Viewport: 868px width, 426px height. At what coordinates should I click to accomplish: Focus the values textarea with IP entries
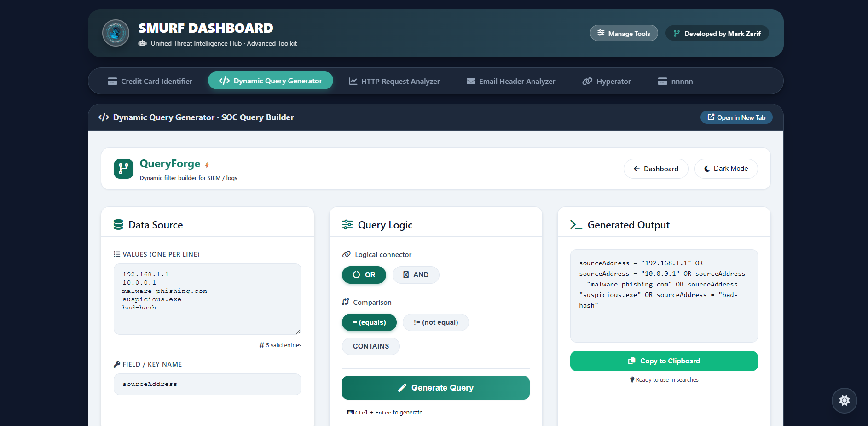tap(208, 299)
